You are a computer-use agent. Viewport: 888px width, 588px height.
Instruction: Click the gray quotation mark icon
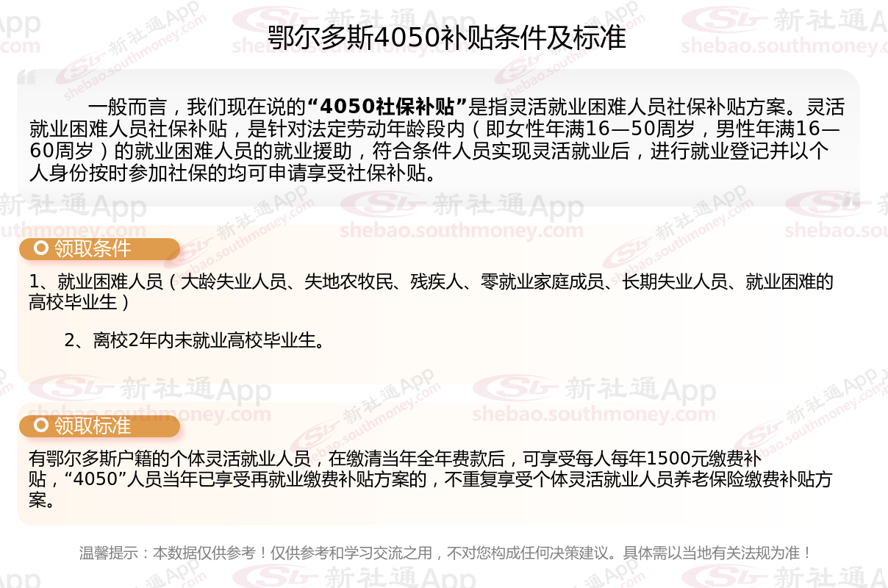(x=26, y=77)
